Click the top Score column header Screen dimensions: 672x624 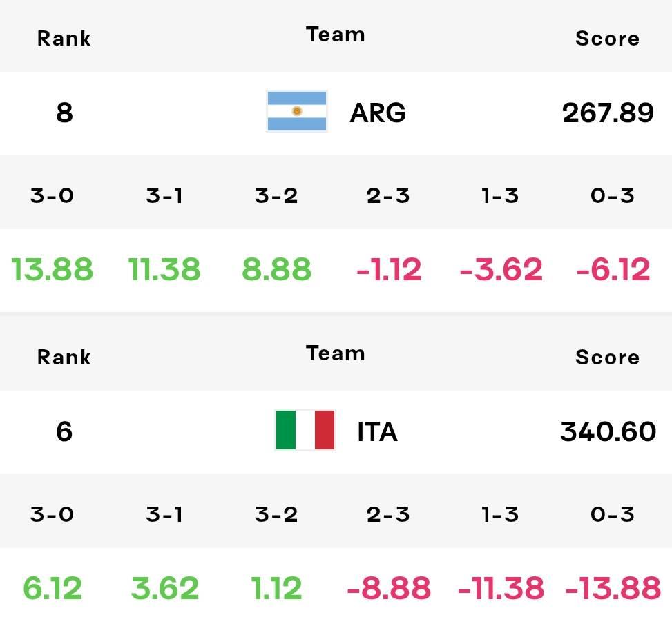[607, 39]
